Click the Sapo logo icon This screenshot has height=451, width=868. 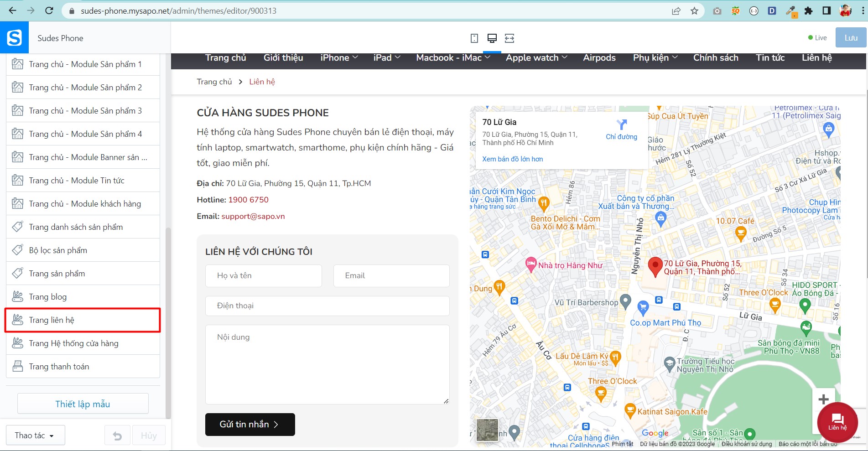(x=14, y=37)
